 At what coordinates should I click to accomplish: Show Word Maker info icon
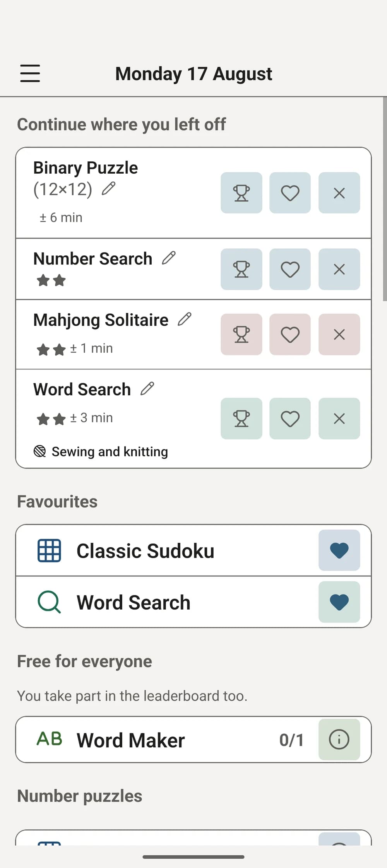click(339, 740)
